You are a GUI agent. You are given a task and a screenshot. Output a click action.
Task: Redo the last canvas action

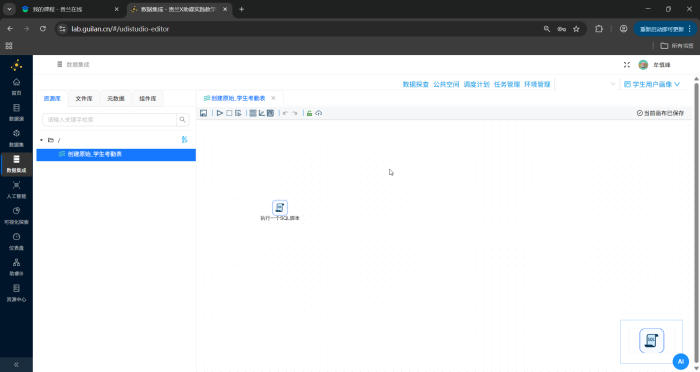tap(295, 113)
